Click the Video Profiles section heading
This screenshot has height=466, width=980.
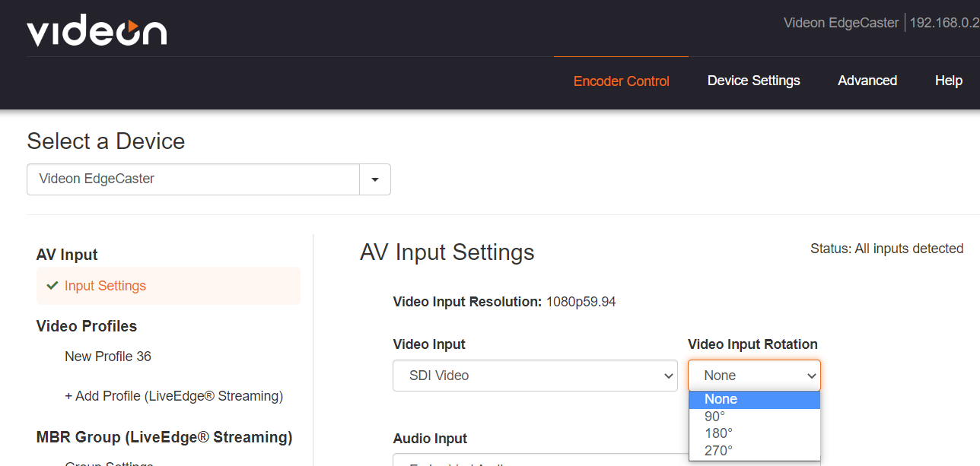pyautogui.click(x=87, y=326)
